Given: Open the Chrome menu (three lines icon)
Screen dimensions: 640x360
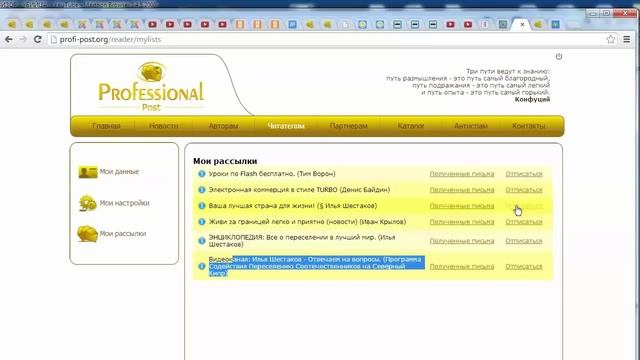Looking at the screenshot, I should (627, 39).
